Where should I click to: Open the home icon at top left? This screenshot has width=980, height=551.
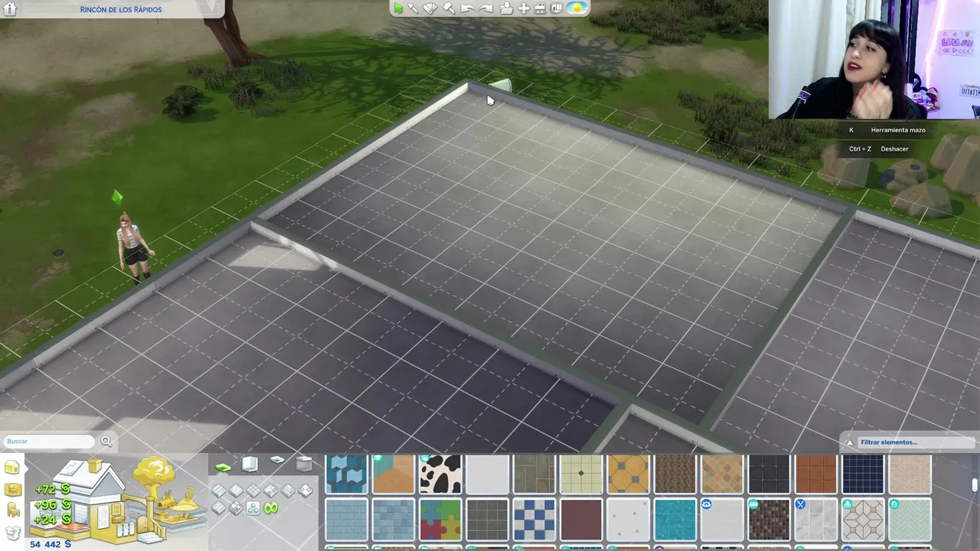10,9
